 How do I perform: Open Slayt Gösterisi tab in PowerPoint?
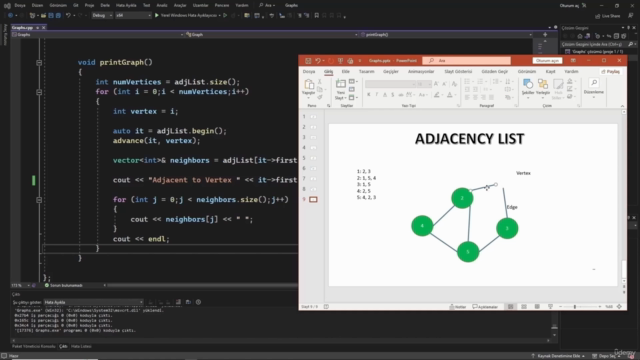click(458, 71)
